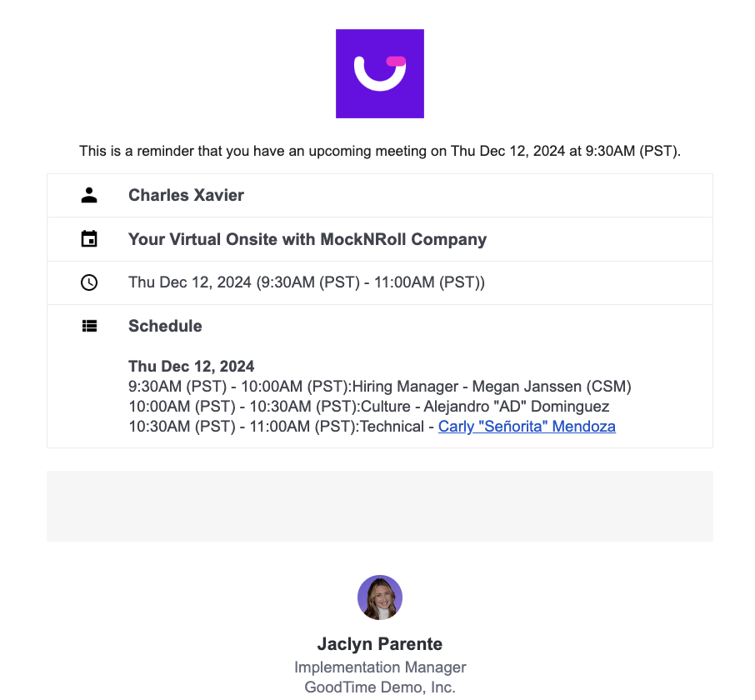Image resolution: width=755 pixels, height=700 pixels.
Task: Click the Culture - Alejandro "AD" Dominguez line
Action: coord(368,407)
